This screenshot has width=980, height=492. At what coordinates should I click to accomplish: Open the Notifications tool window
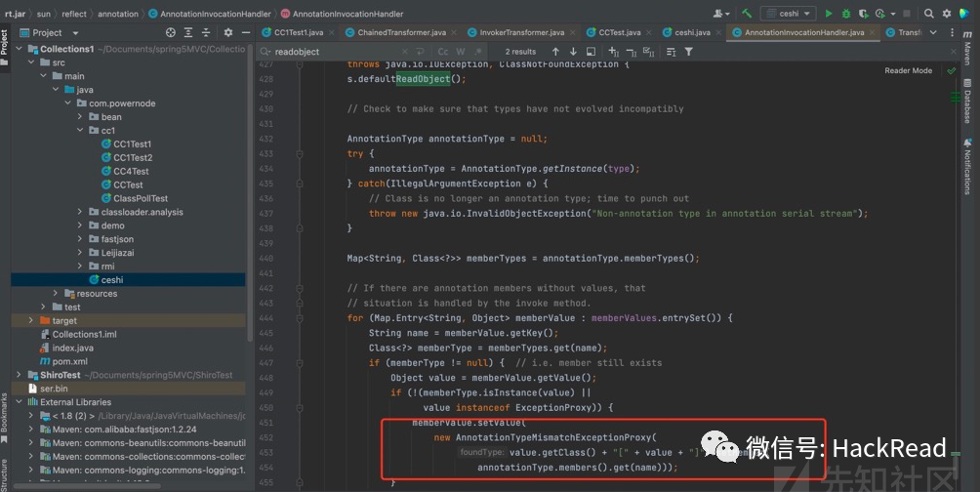[x=967, y=166]
